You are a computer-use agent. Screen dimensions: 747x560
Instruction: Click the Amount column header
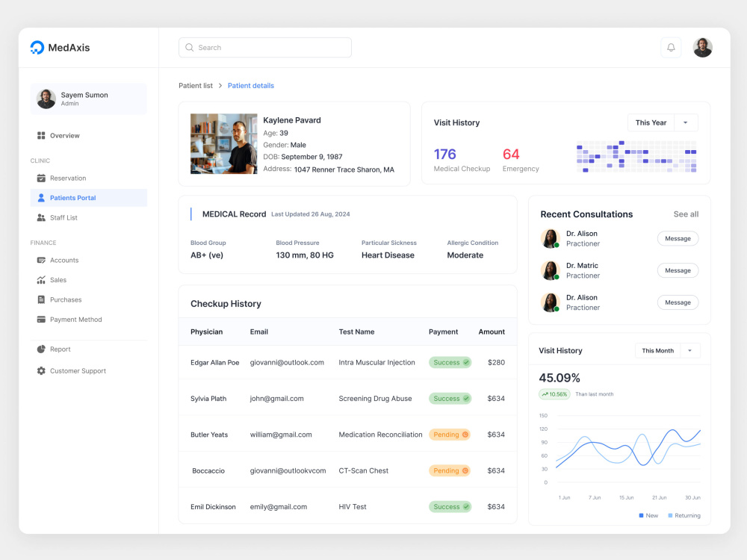pos(492,332)
